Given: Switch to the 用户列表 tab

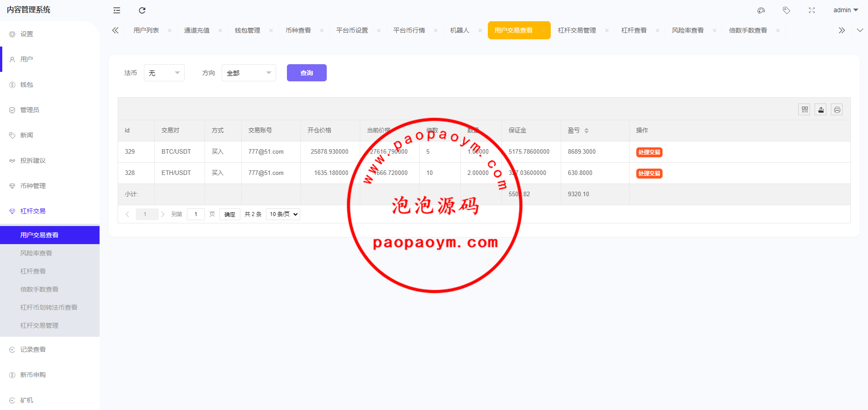Looking at the screenshot, I should (x=146, y=30).
